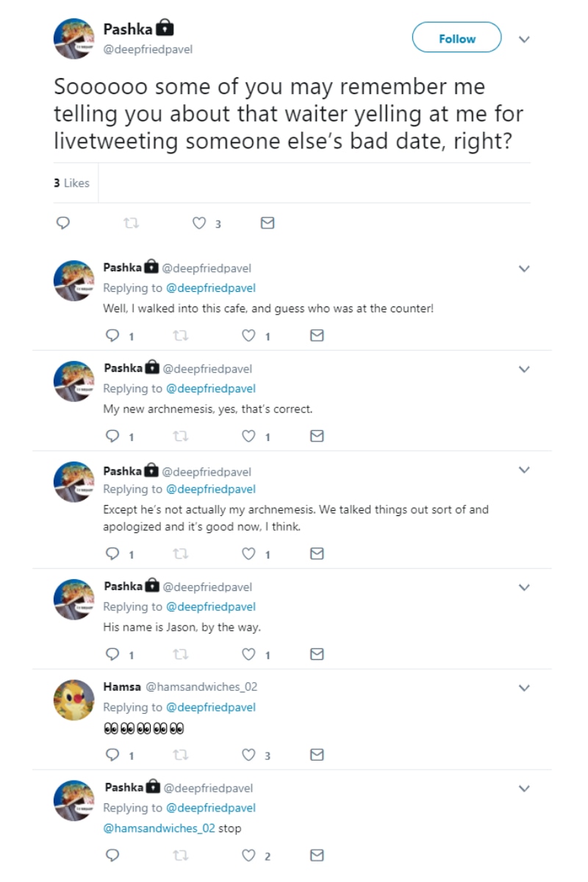Viewport: 588px width, 882px height.
Task: Open Pashka's profile picture on main tweet
Action: pos(75,39)
